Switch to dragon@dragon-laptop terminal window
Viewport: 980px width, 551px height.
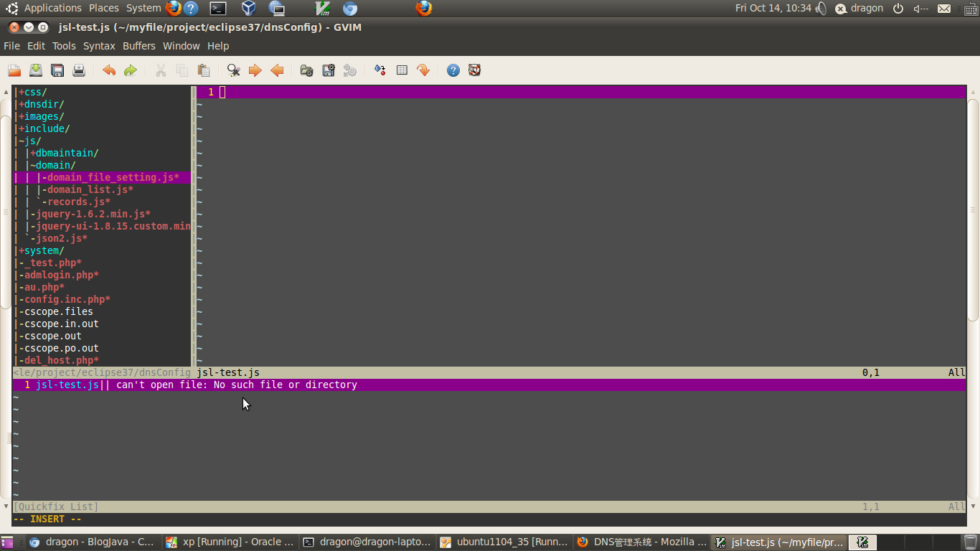367,542
